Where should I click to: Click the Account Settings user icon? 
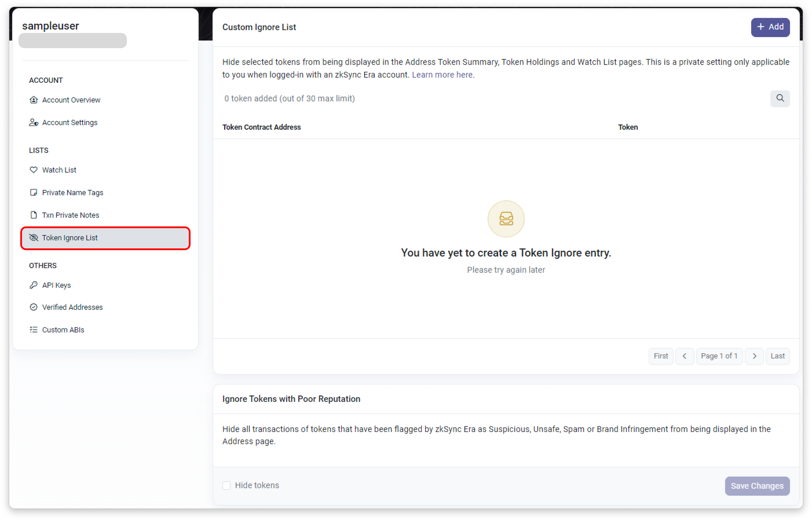click(x=34, y=123)
